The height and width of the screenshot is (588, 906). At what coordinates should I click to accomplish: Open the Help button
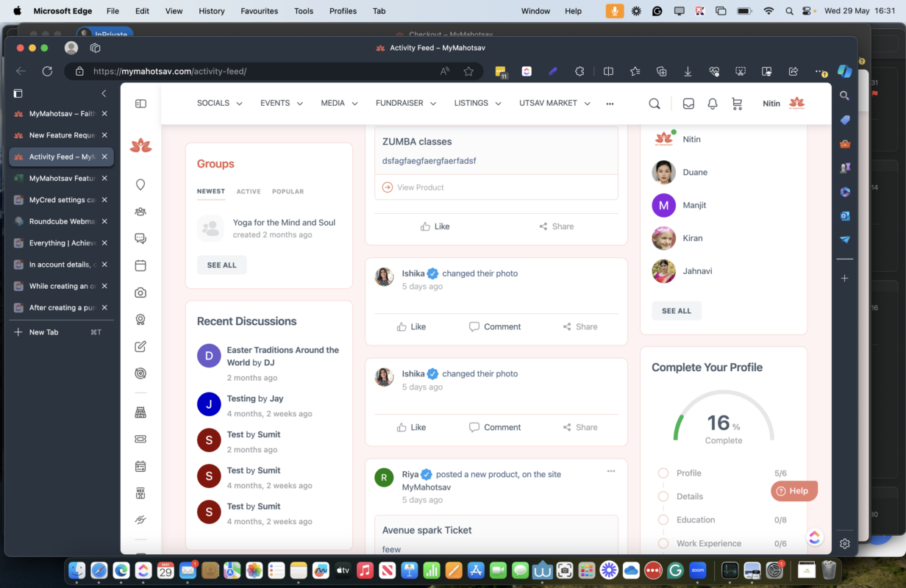click(794, 491)
